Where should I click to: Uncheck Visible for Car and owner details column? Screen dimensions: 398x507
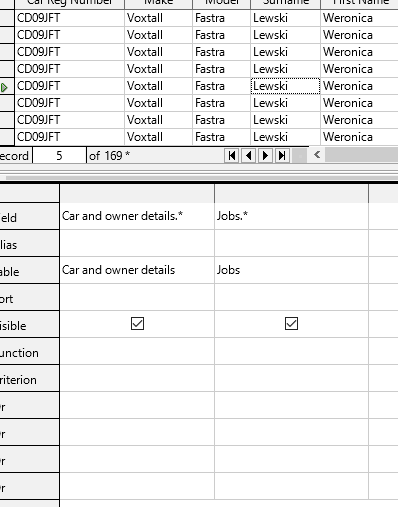point(137,324)
